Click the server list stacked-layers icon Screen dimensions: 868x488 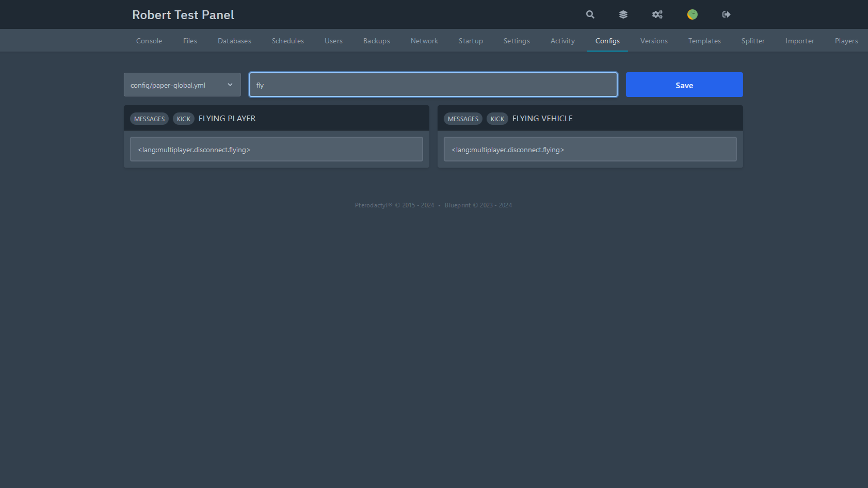(623, 14)
